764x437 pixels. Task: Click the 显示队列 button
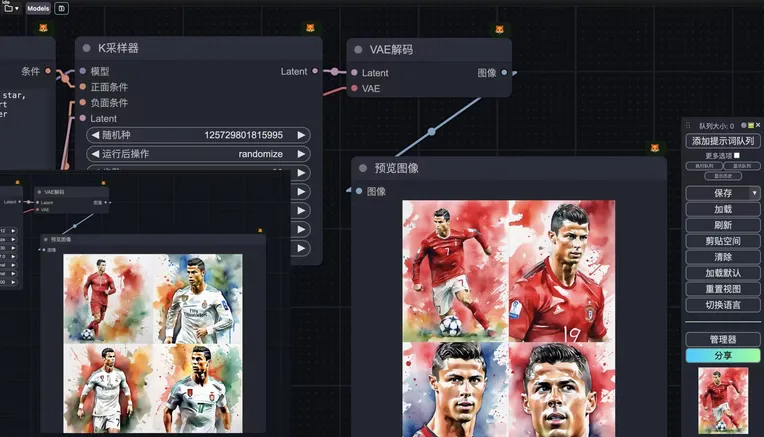click(x=742, y=166)
